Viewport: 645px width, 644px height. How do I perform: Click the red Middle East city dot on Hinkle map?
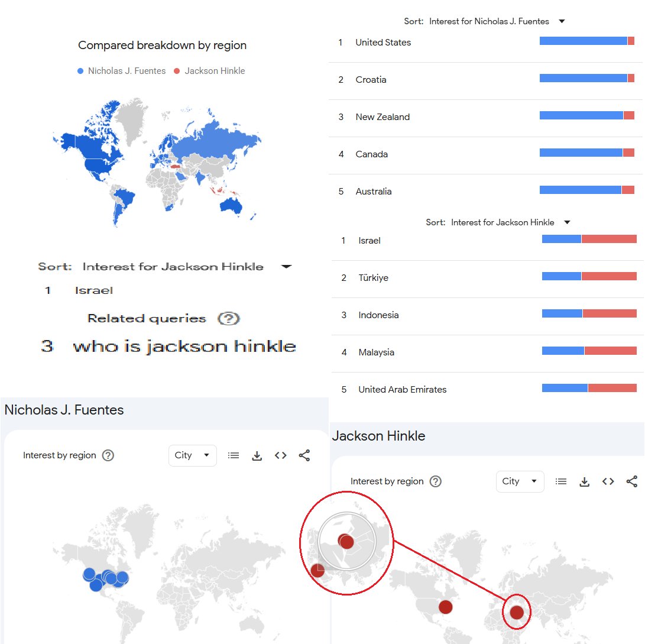click(x=517, y=612)
